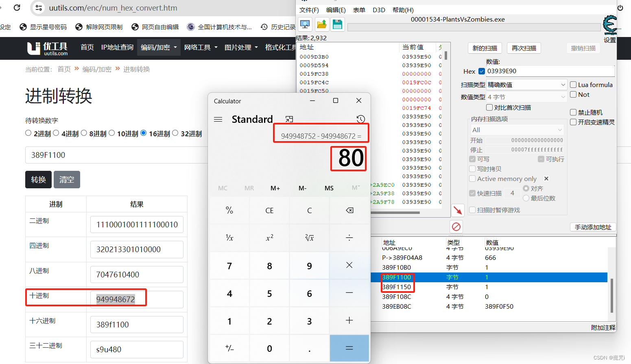The width and height of the screenshot is (631, 364).
Task: Click red arrow add-to-address-list icon
Action: [458, 210]
